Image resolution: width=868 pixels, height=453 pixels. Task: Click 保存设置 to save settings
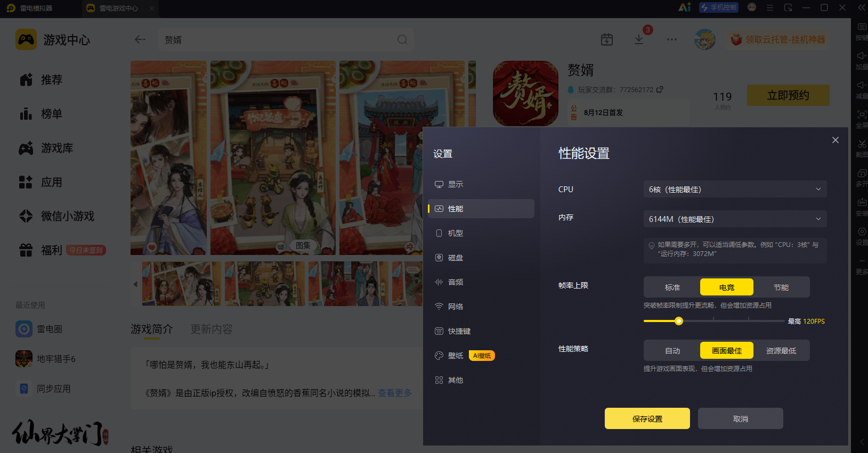click(x=647, y=418)
